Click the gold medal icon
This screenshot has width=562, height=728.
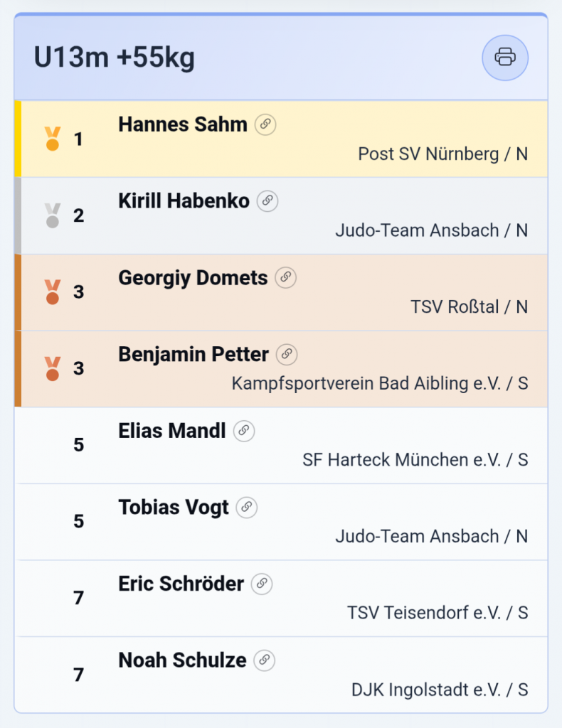coord(52,139)
